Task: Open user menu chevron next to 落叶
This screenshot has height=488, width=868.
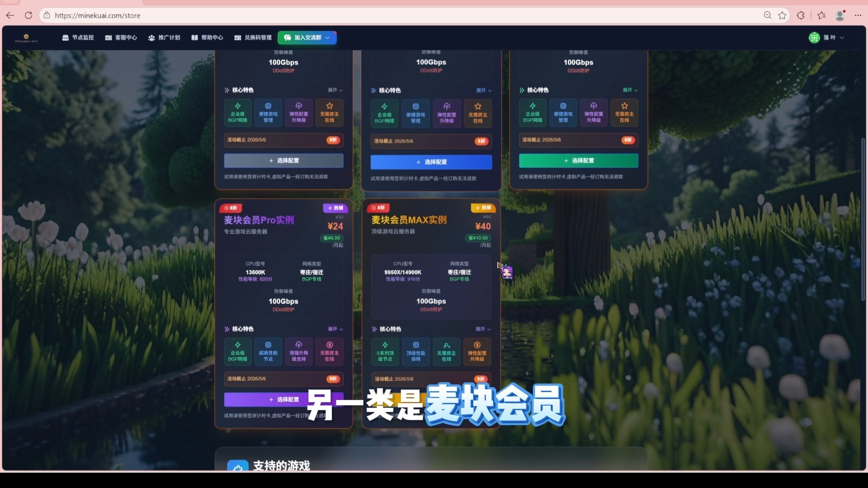Action: [842, 38]
